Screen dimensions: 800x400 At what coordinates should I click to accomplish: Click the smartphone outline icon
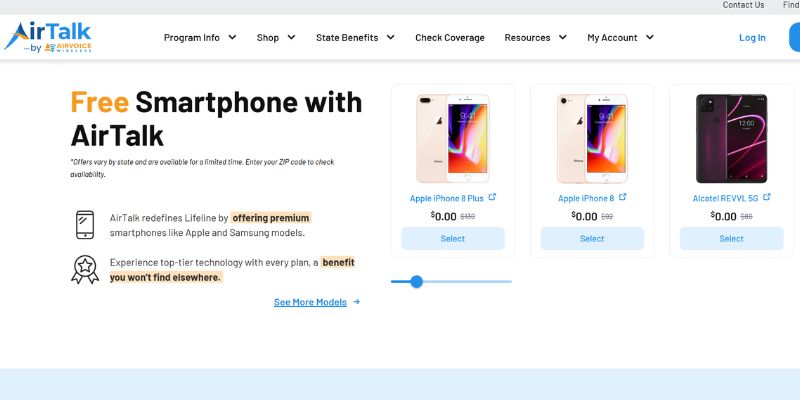[85, 224]
